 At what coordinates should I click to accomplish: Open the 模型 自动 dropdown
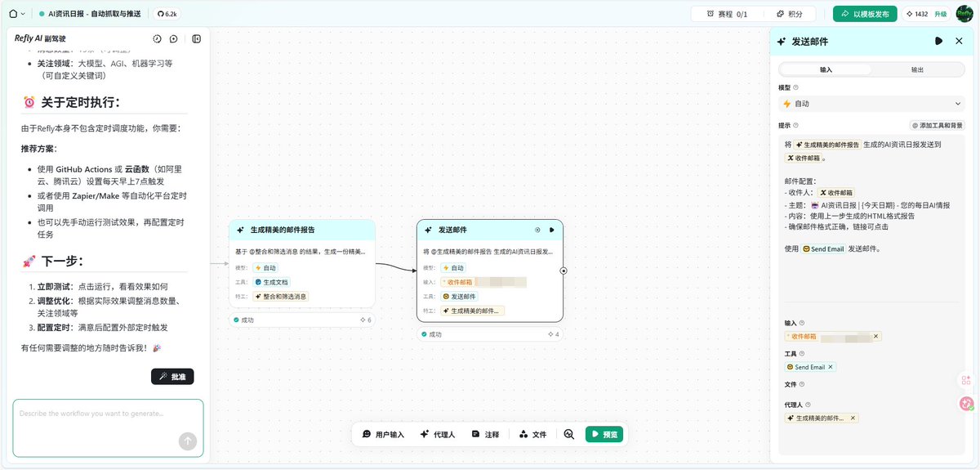pyautogui.click(x=872, y=104)
